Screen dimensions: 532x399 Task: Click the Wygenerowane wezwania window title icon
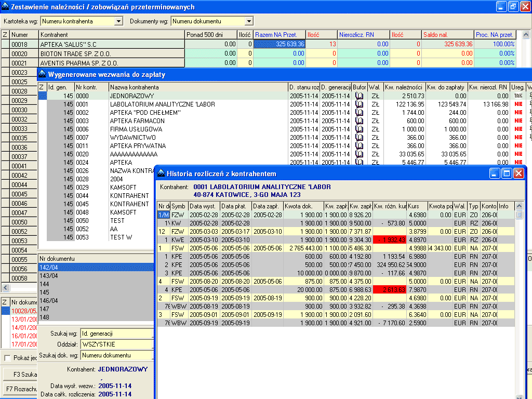(x=43, y=74)
